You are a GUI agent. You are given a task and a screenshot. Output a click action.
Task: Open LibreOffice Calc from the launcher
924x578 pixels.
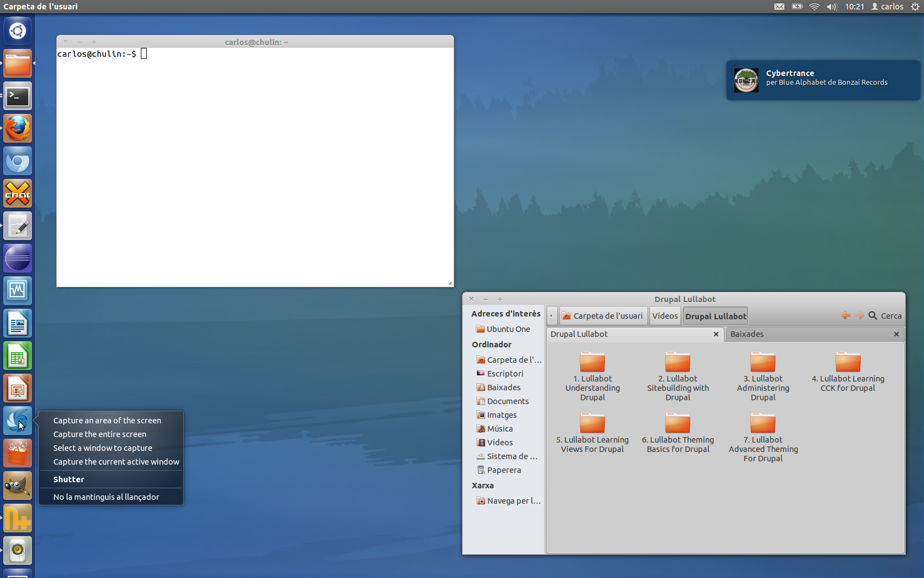click(x=18, y=356)
